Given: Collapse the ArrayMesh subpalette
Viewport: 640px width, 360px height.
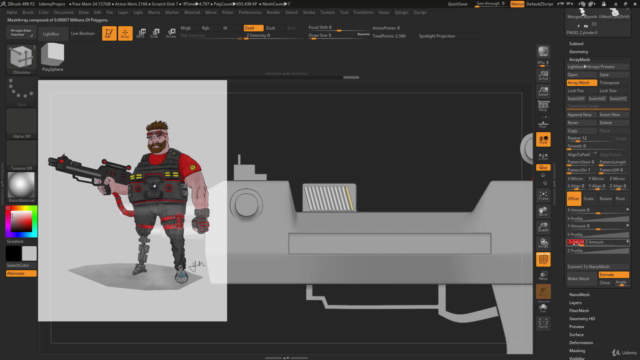Looking at the screenshot, I should (x=580, y=60).
